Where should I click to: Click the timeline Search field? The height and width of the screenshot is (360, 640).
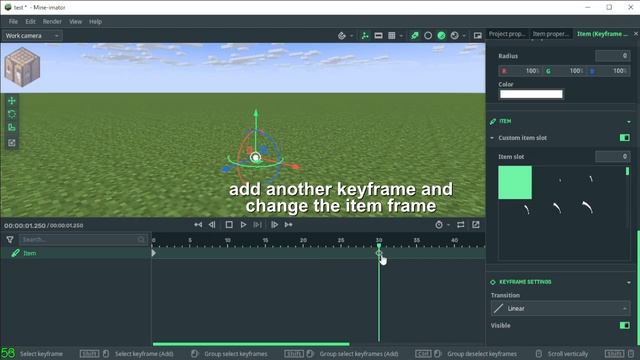[83, 240]
